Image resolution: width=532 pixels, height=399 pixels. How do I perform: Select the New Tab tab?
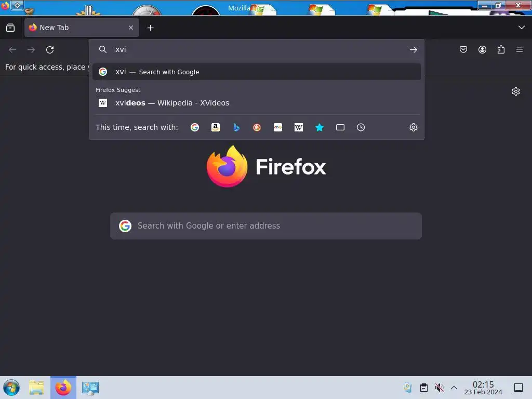(82, 28)
